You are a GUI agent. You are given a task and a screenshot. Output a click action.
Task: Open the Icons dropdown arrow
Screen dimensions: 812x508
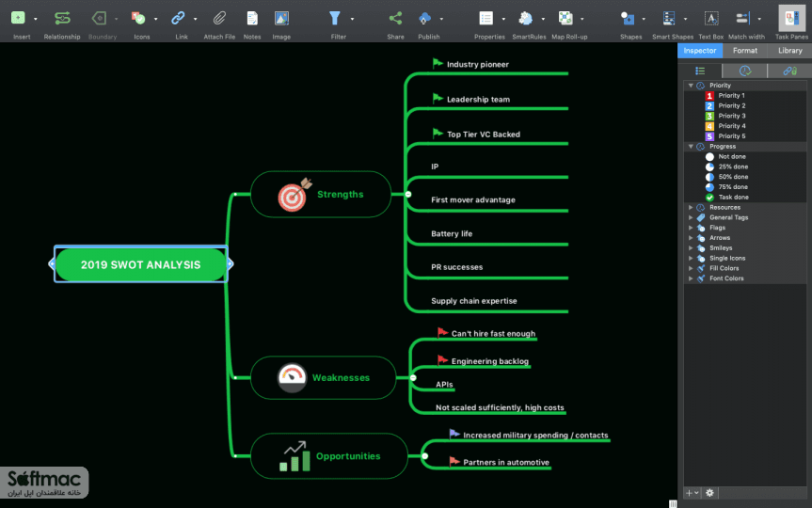point(155,19)
